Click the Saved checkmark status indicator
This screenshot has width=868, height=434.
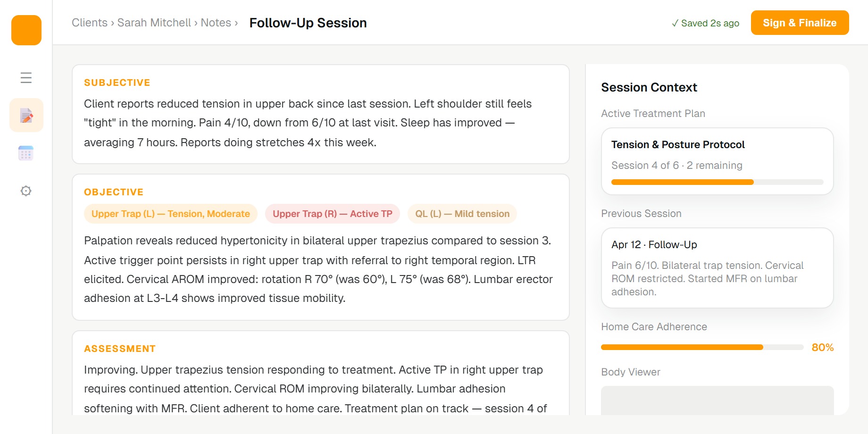tap(705, 23)
